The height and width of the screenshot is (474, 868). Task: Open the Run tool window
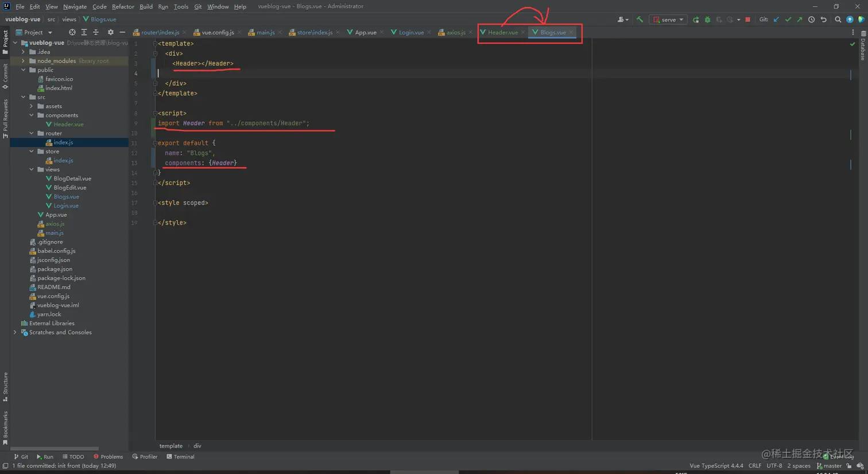(45, 457)
